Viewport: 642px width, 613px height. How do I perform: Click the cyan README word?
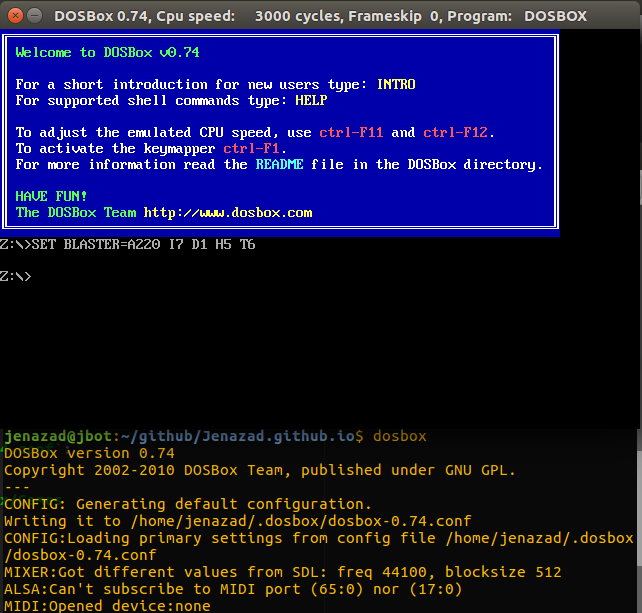coord(280,164)
